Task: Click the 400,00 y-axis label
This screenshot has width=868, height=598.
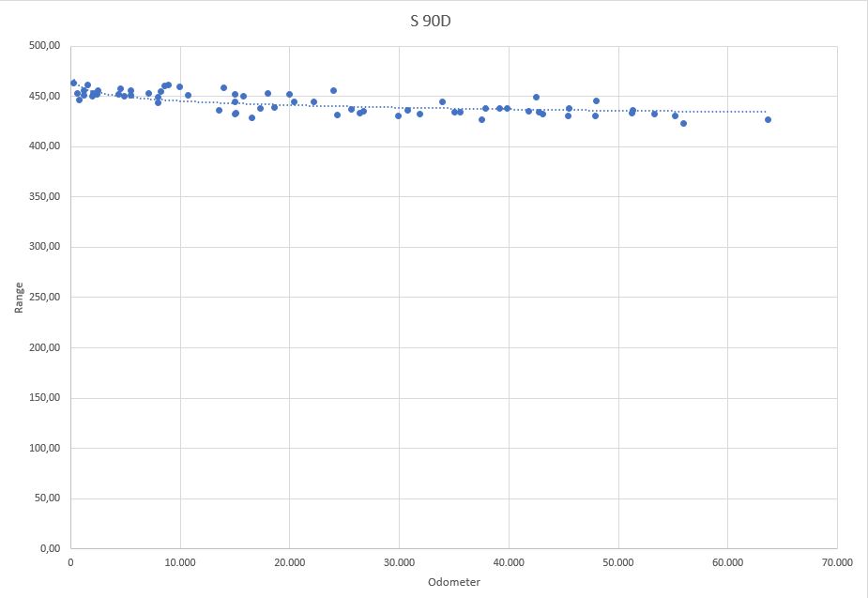Action: (45, 146)
